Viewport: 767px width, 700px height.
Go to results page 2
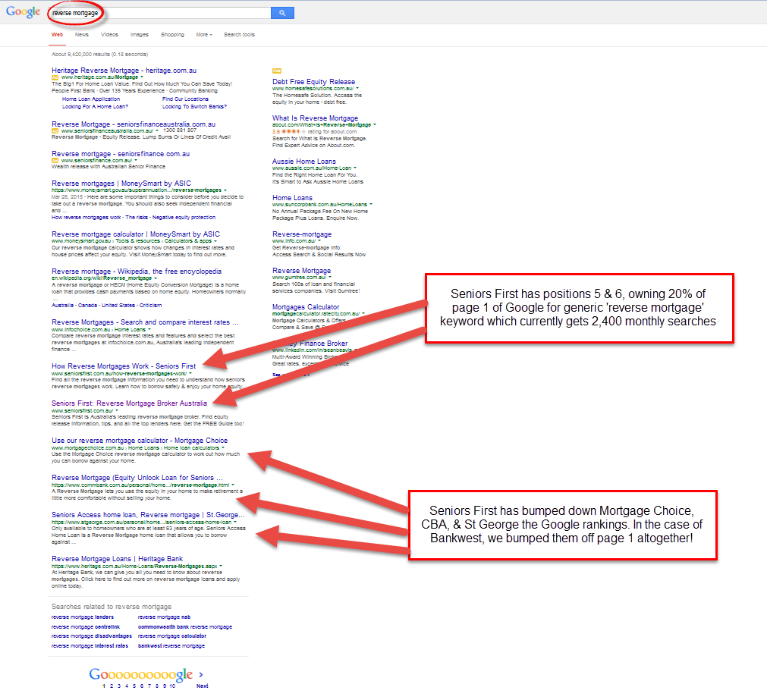click(112, 686)
